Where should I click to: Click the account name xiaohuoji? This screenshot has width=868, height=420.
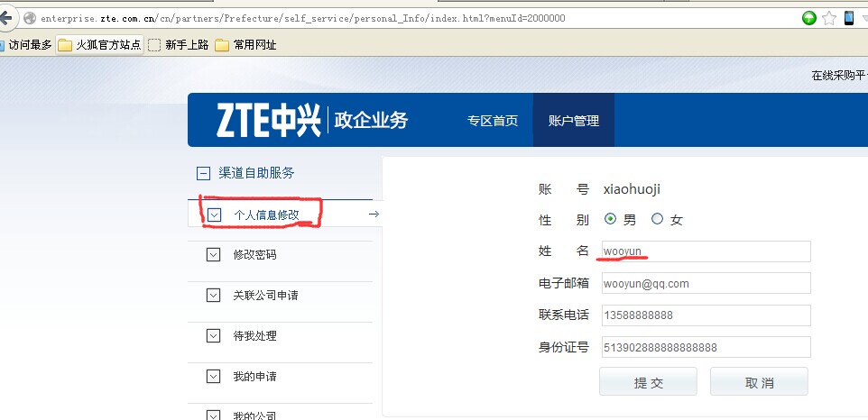[x=632, y=189]
